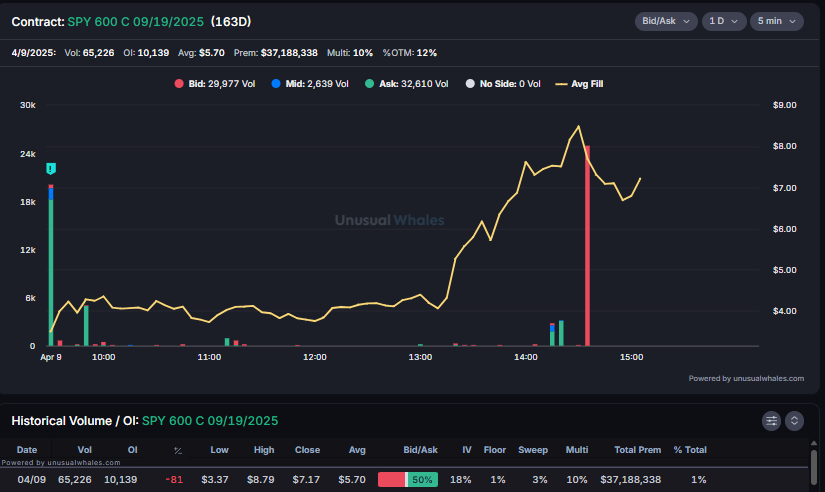
Task: Click the red/green 50% Bid/Ask bar
Action: click(x=408, y=479)
